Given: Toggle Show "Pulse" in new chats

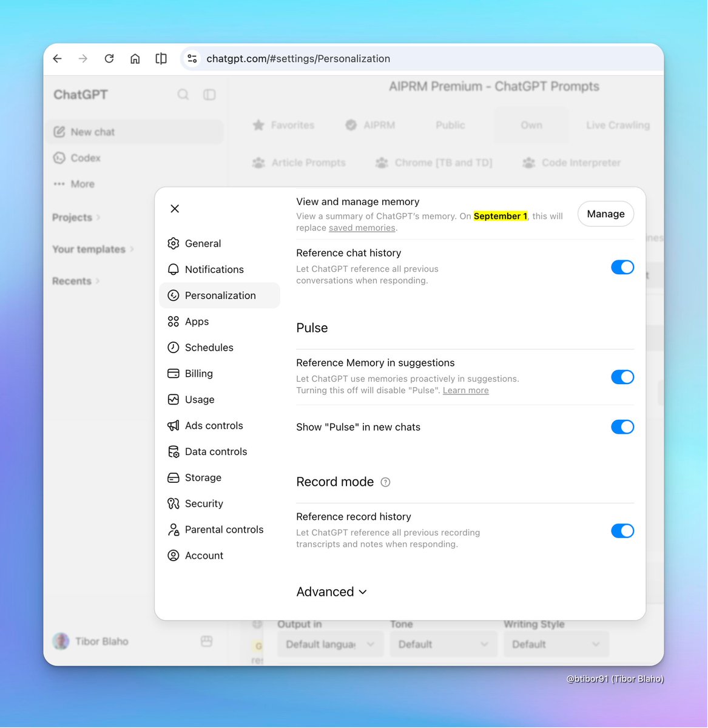Looking at the screenshot, I should (622, 427).
